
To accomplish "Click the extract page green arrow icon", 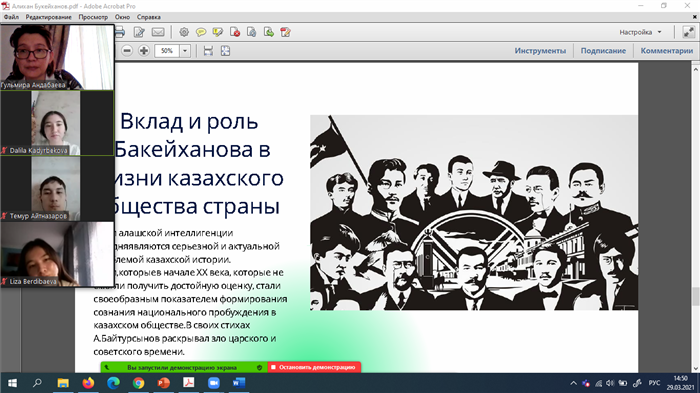I will click(269, 32).
